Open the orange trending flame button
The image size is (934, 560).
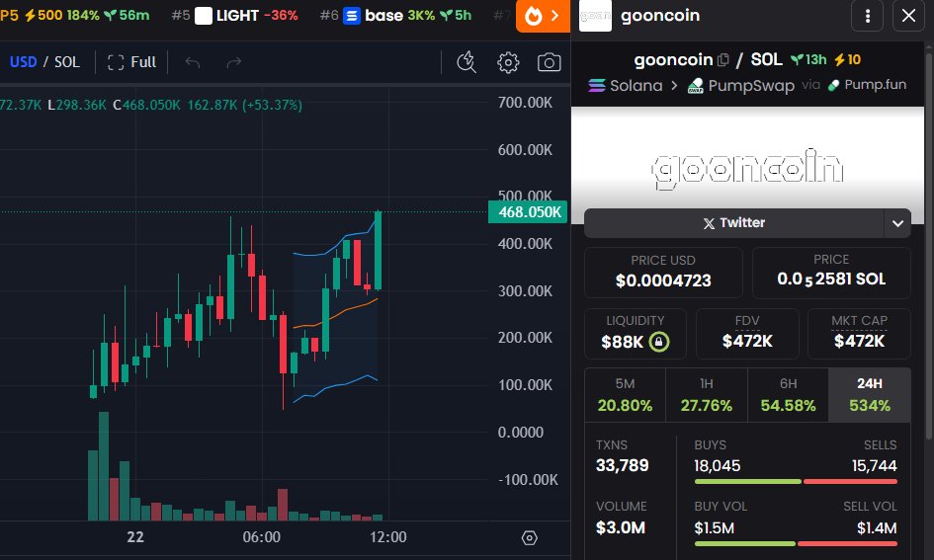coord(543,16)
